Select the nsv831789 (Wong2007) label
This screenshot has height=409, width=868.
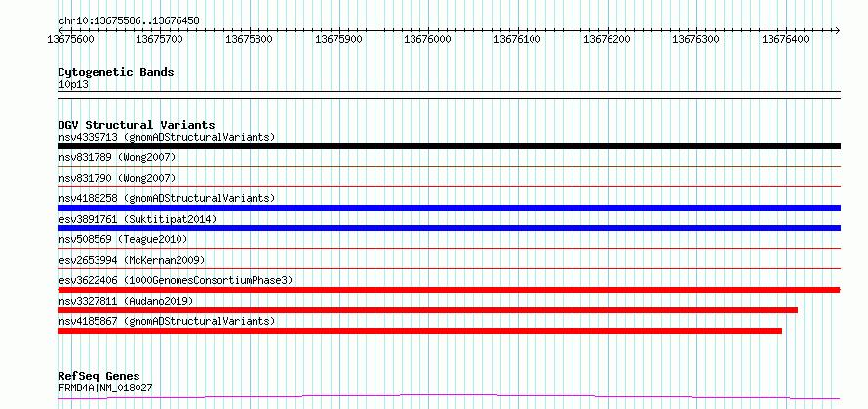tap(117, 157)
